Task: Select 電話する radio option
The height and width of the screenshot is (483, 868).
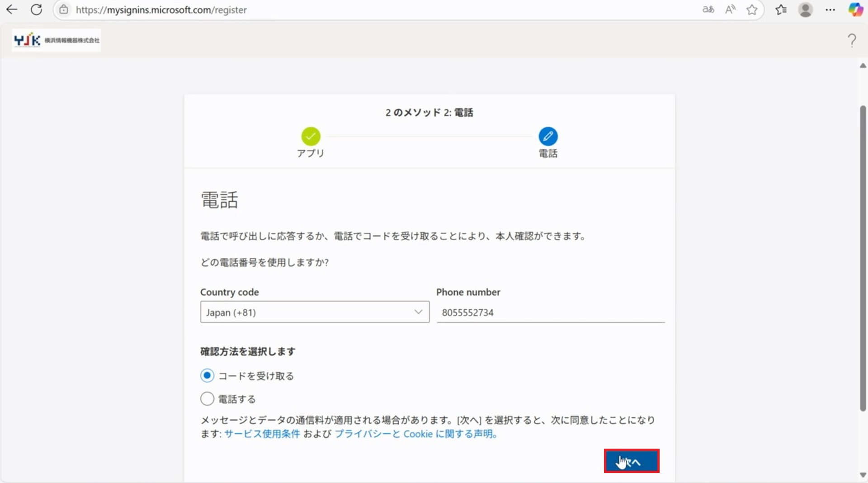Action: coord(207,399)
